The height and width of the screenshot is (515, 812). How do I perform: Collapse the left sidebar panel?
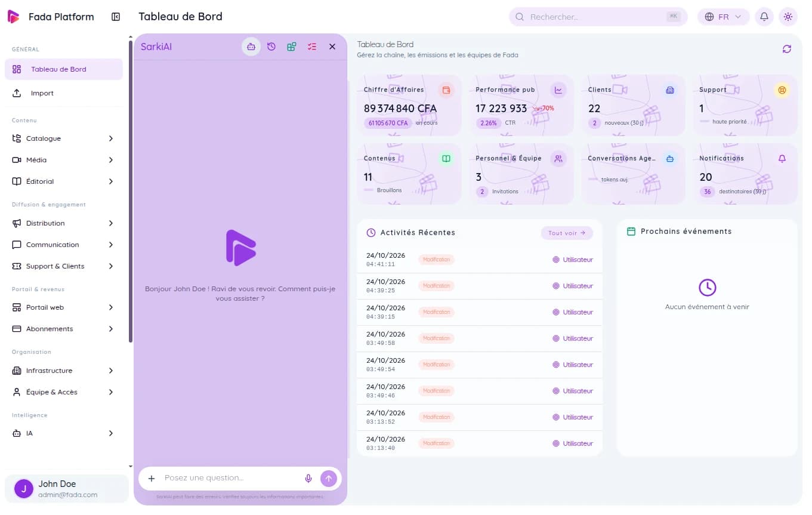tap(116, 17)
